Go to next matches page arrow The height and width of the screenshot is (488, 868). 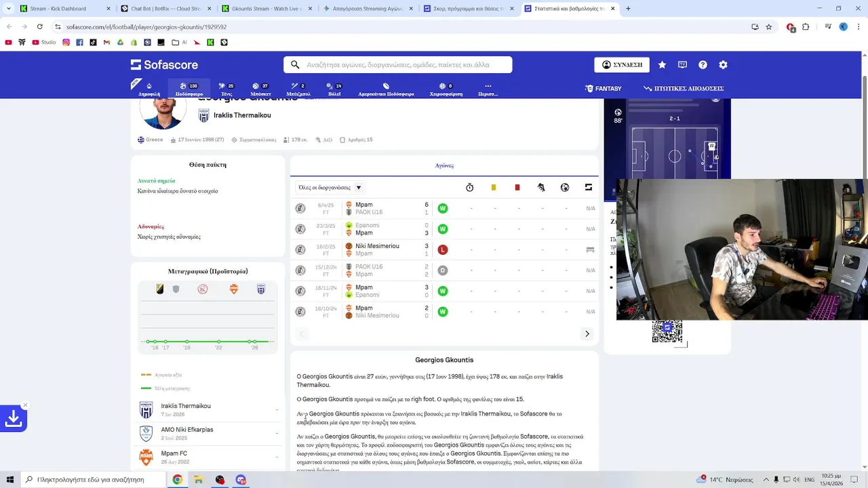point(587,333)
